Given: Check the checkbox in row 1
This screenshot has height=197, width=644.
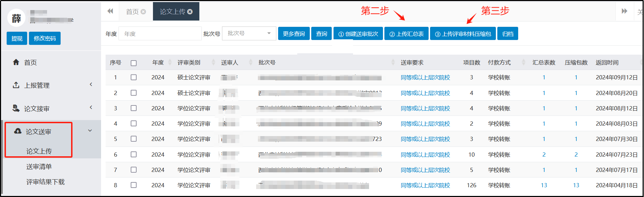Looking at the screenshot, I should [x=133, y=77].
